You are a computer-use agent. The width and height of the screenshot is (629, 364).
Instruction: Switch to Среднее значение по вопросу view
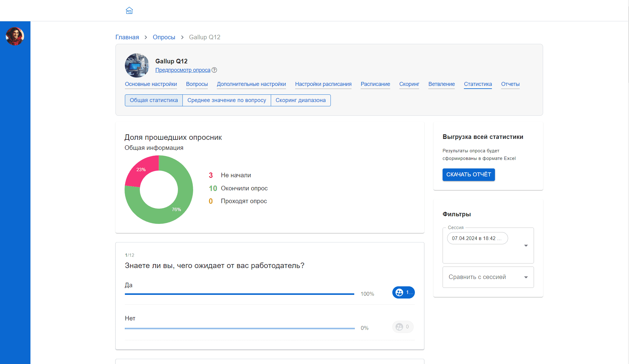pos(227,100)
